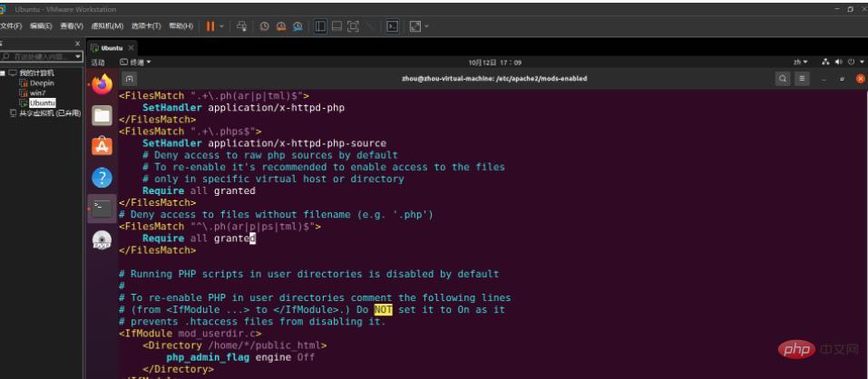Click the new terminal tab icon
This screenshot has height=379, width=868.
point(130,79)
